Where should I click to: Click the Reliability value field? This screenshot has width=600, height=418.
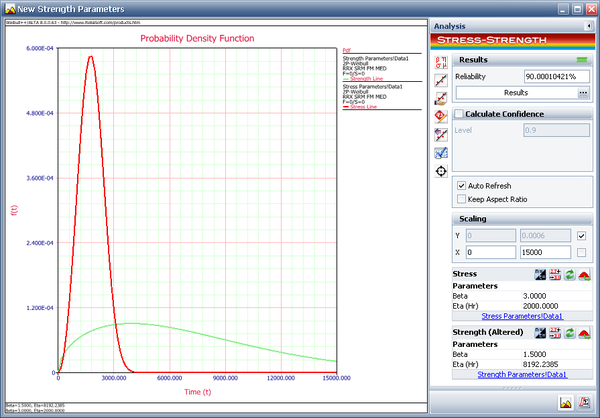click(x=556, y=76)
